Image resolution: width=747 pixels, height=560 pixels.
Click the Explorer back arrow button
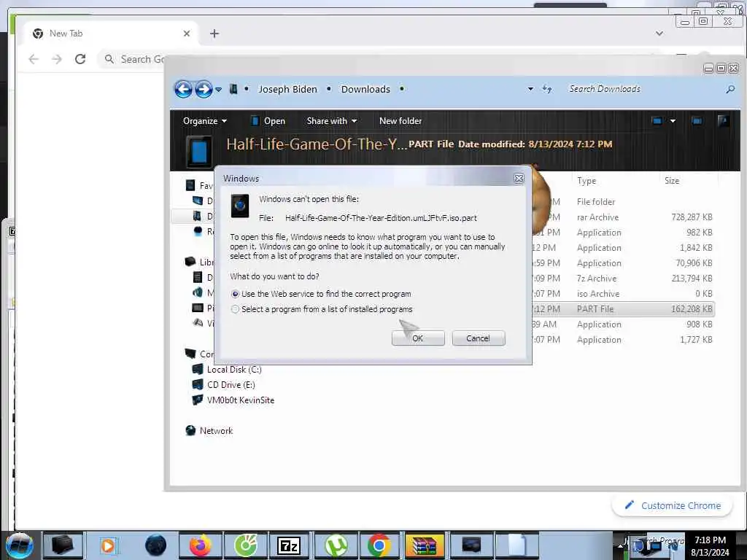click(x=183, y=89)
